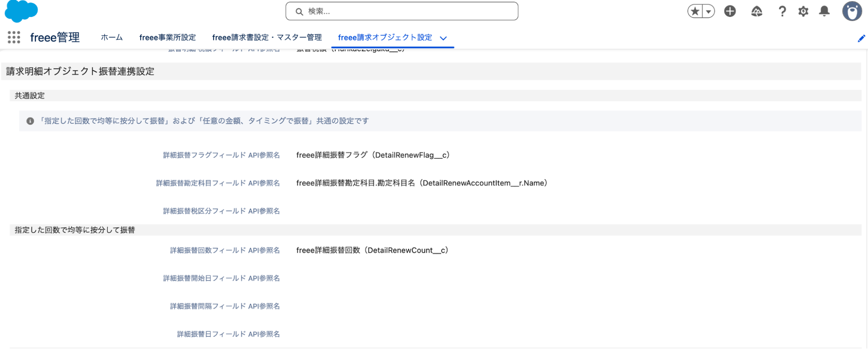Open the setup gear icon
This screenshot has width=868, height=349.
(803, 11)
